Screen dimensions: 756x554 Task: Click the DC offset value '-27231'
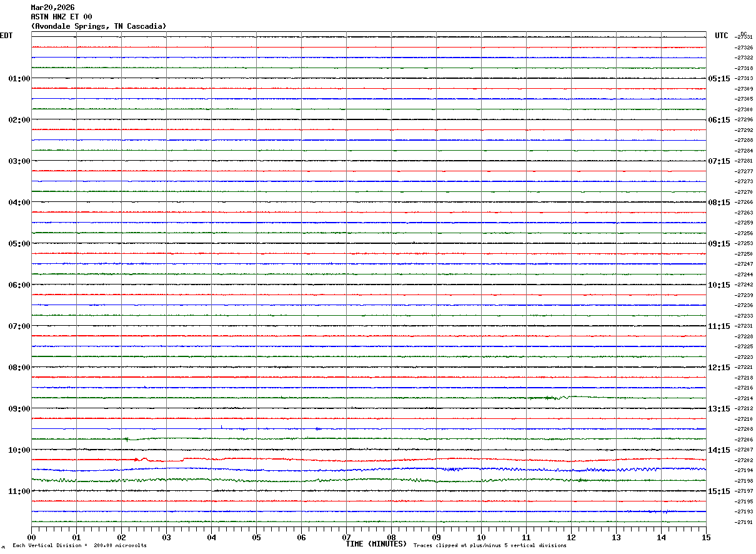point(744,326)
